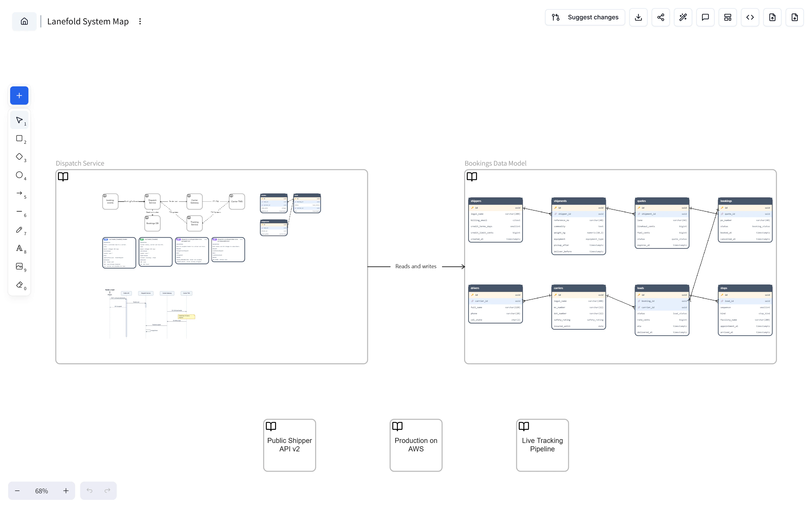Select the eraser tool
812x508 pixels.
click(x=20, y=285)
